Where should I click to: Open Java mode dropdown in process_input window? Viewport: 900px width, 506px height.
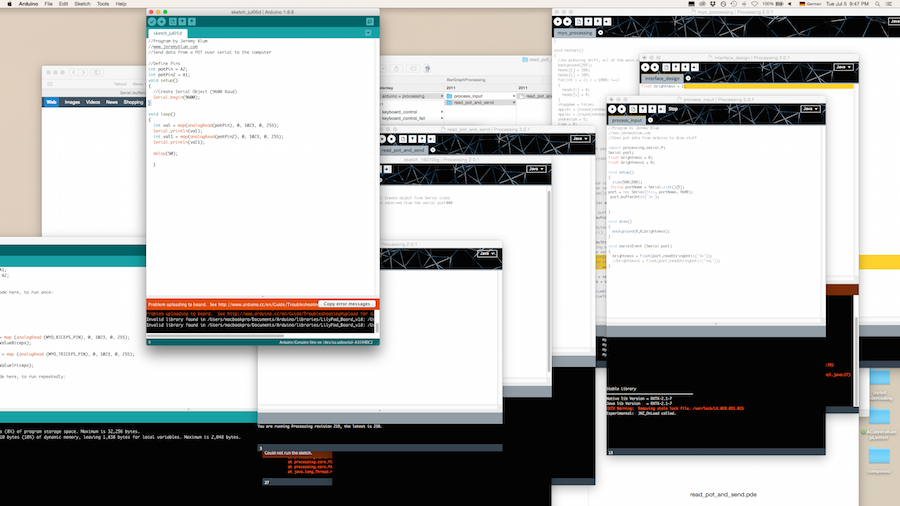click(x=810, y=108)
